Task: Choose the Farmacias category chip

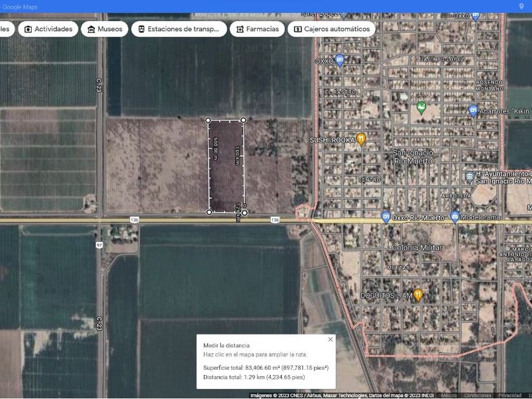Action: pyautogui.click(x=257, y=29)
